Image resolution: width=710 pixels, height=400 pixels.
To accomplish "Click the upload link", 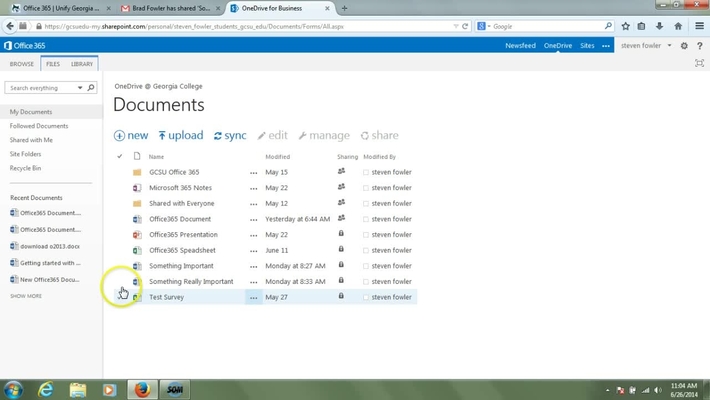I will [181, 135].
